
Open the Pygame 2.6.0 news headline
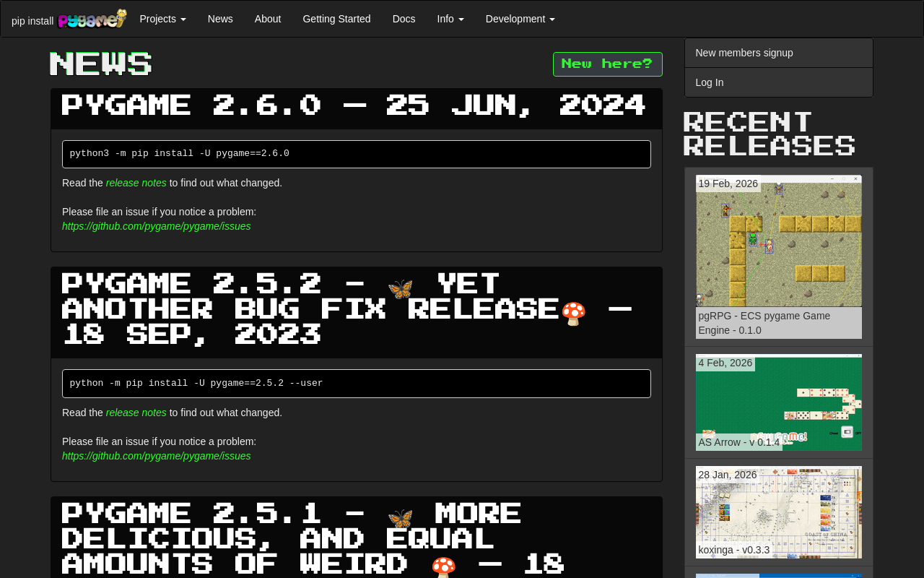(x=354, y=105)
